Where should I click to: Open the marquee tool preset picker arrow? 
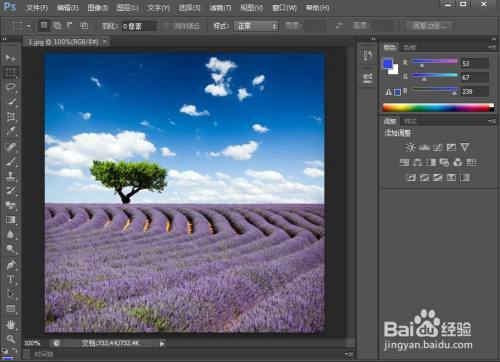tap(29, 26)
